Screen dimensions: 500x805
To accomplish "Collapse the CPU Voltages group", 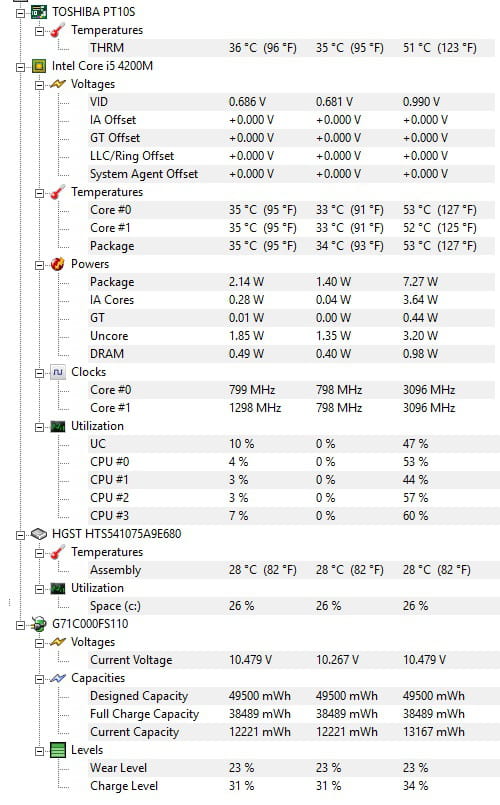I will [x=40, y=85].
